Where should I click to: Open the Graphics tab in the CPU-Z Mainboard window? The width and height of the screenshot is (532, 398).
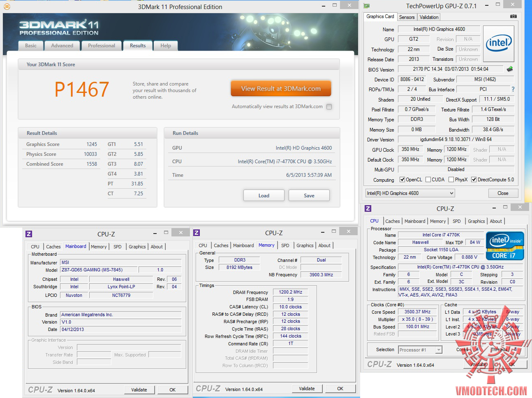pyautogui.click(x=137, y=247)
